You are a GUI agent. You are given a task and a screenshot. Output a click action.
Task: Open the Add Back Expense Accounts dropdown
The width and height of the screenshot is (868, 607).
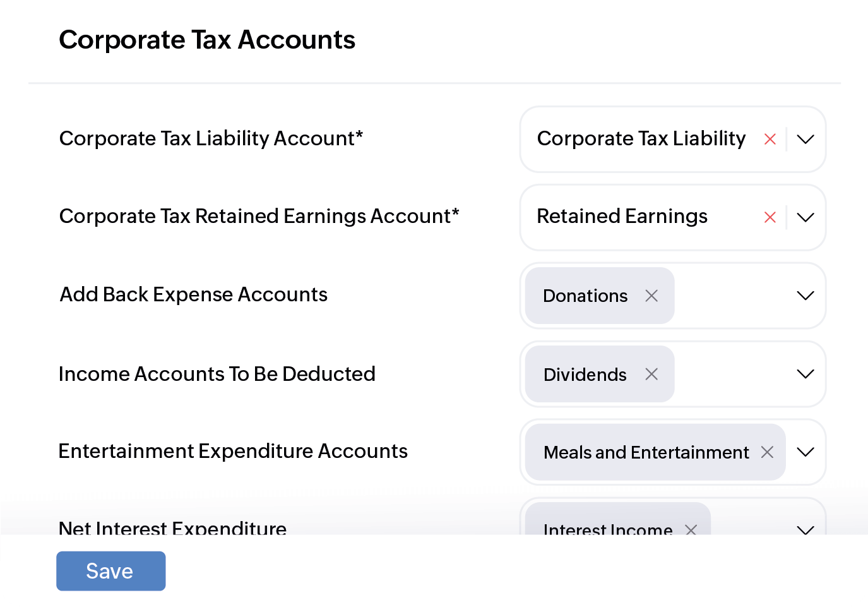pyautogui.click(x=805, y=296)
